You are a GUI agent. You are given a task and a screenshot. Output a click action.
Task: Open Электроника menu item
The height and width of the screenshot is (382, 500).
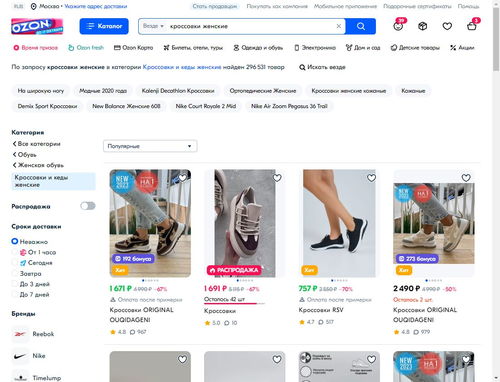(315, 48)
